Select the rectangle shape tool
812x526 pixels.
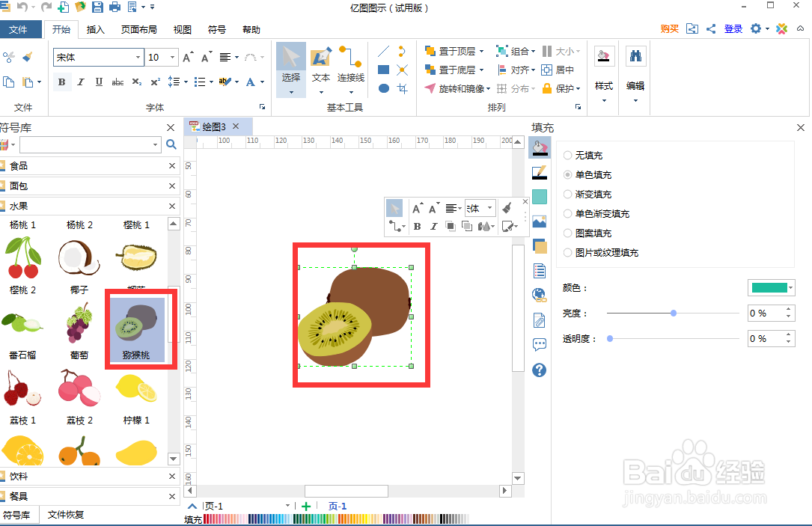pos(384,70)
